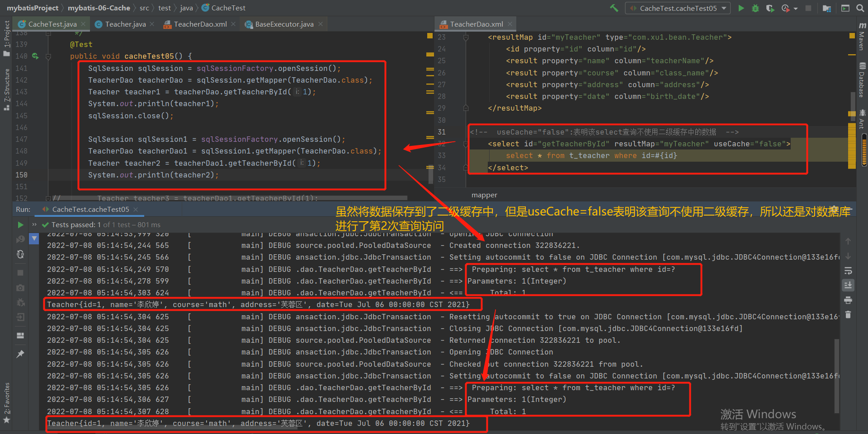Click the Tests passed status text
This screenshot has height=434, width=868.
point(106,224)
